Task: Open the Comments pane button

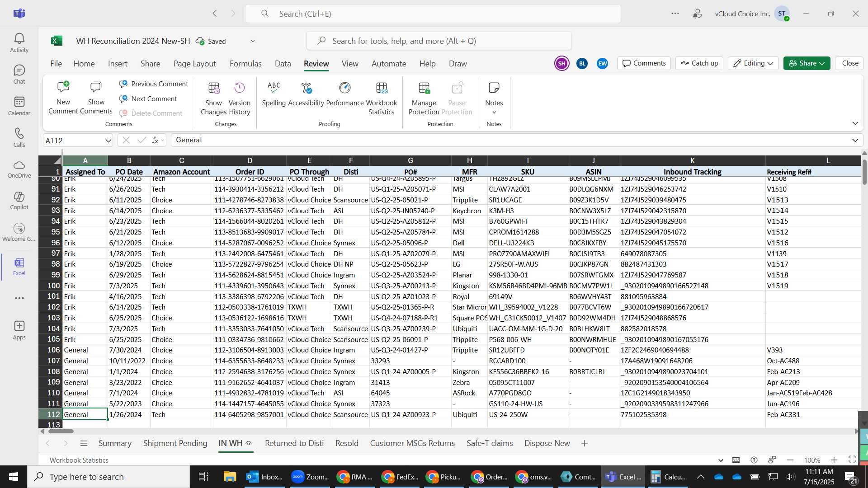Action: pyautogui.click(x=644, y=63)
